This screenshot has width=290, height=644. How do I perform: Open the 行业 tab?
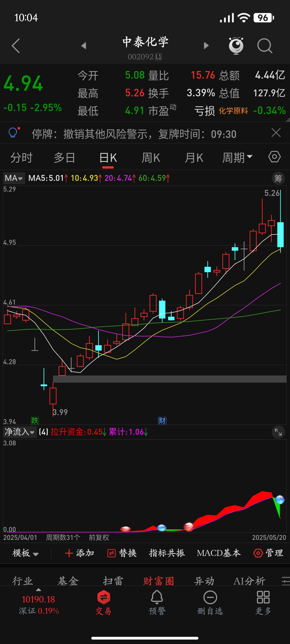coord(23,581)
